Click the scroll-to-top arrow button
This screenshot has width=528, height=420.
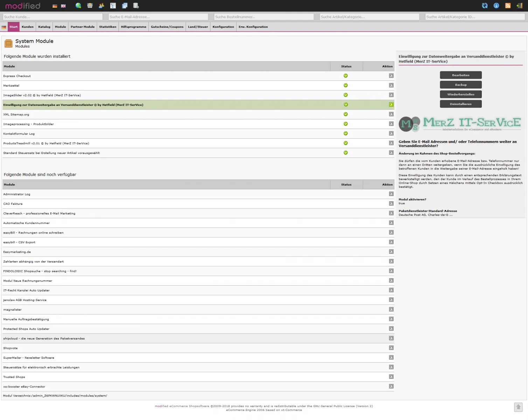tap(518, 407)
